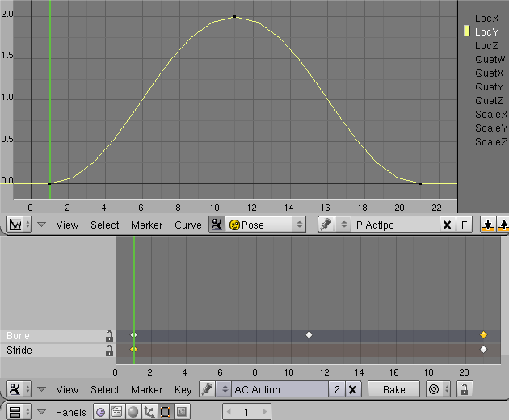Select the ScaleY channel
Viewport: 509px width, 420px height.
[x=491, y=128]
